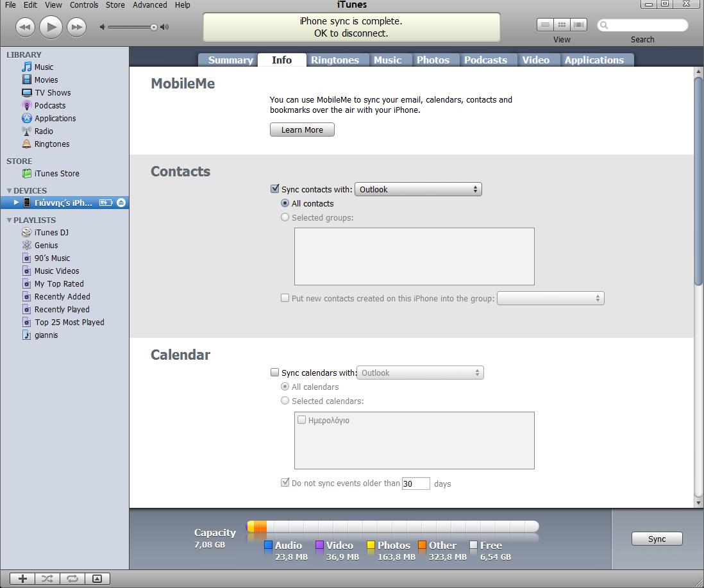
Task: Click the low volume speaker icon
Action: [x=103, y=27]
